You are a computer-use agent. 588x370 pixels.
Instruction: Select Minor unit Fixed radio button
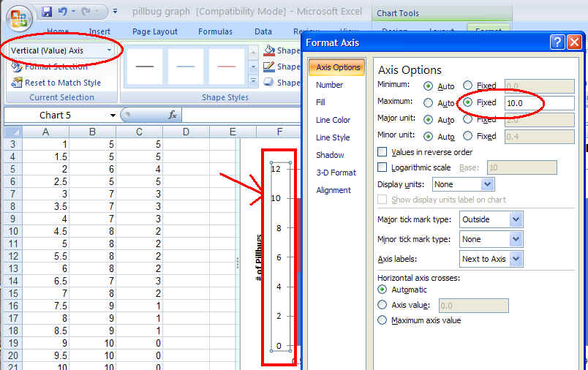(467, 136)
